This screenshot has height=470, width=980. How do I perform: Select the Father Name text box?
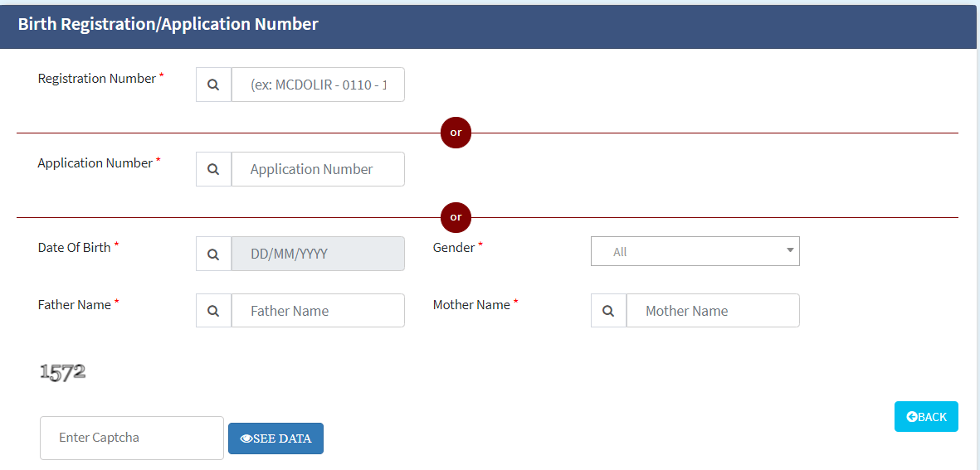(x=318, y=311)
